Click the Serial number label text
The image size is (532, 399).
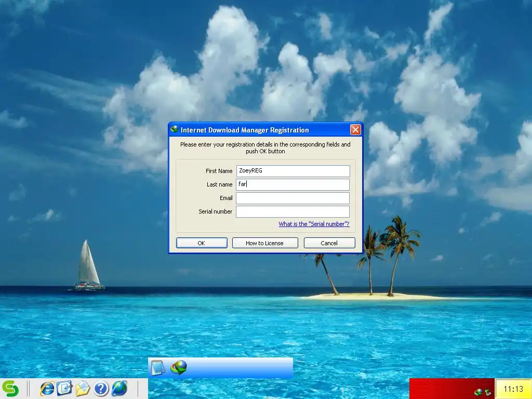pos(215,211)
